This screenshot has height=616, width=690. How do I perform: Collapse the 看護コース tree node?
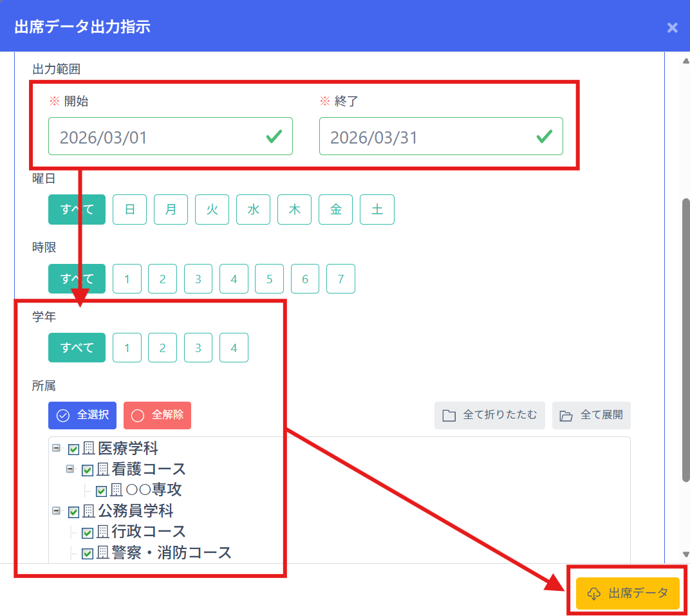pos(70,469)
